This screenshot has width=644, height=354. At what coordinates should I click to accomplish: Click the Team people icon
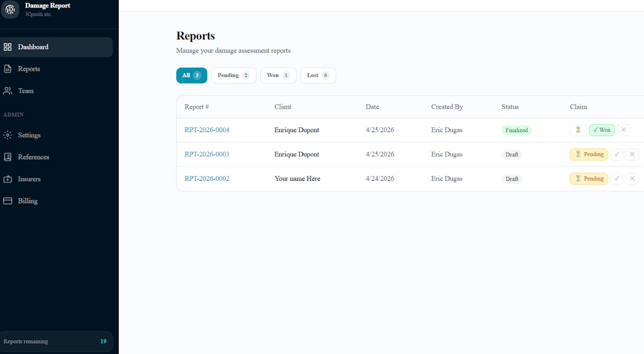click(8, 91)
